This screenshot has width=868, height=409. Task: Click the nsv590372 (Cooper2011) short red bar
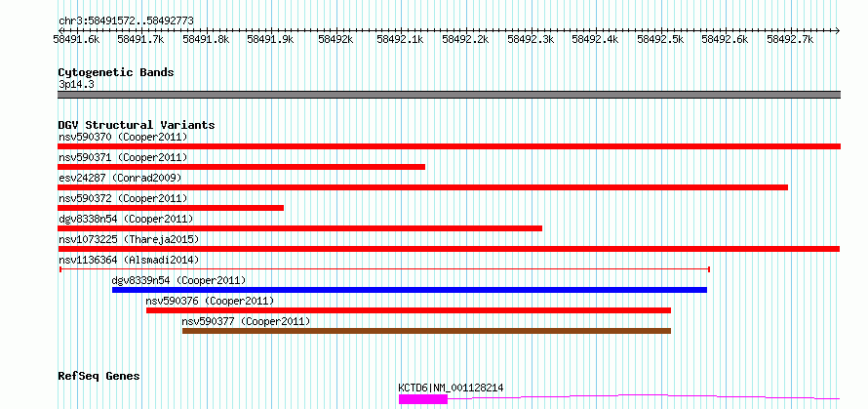click(171, 208)
